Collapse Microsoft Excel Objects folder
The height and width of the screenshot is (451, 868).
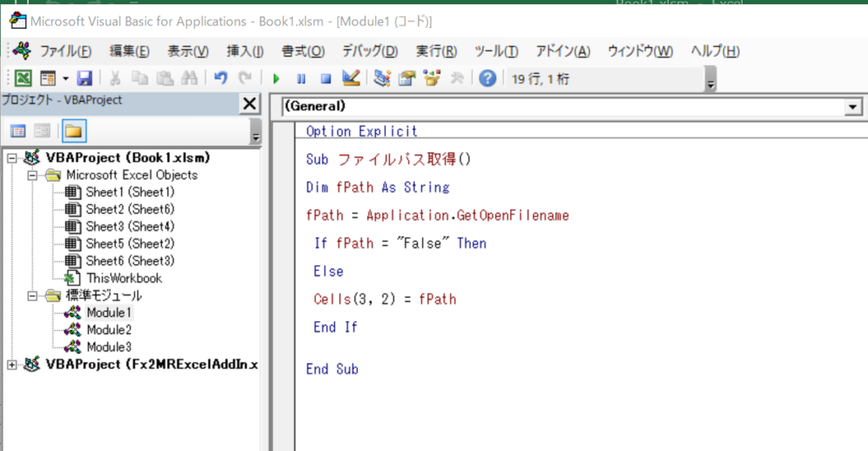32,175
